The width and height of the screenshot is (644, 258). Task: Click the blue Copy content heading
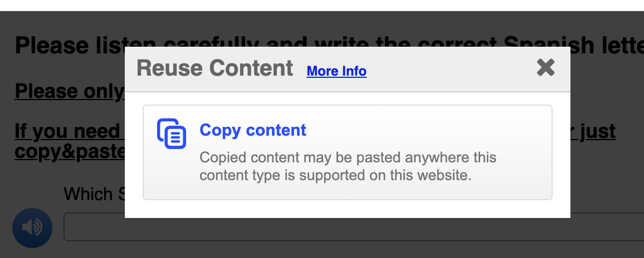pyautogui.click(x=253, y=130)
